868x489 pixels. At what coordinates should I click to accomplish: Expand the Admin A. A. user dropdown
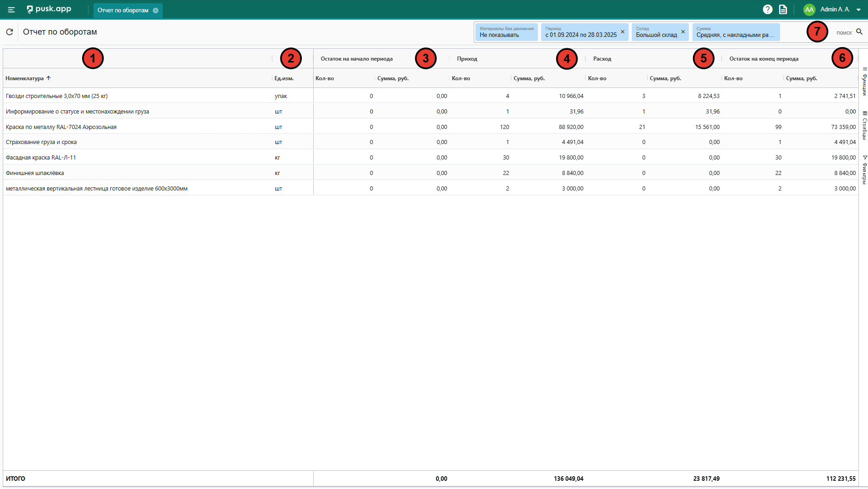point(858,10)
